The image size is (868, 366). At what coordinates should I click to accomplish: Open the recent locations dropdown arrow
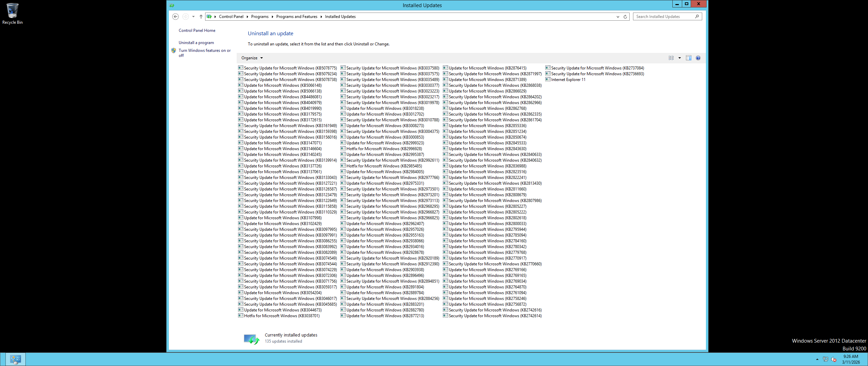tap(193, 17)
